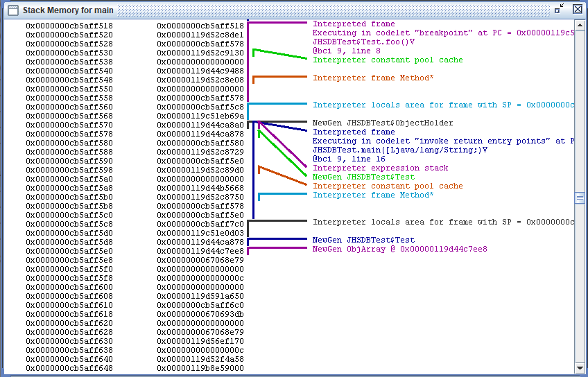Click the Interpreter expression stack label

380,168
